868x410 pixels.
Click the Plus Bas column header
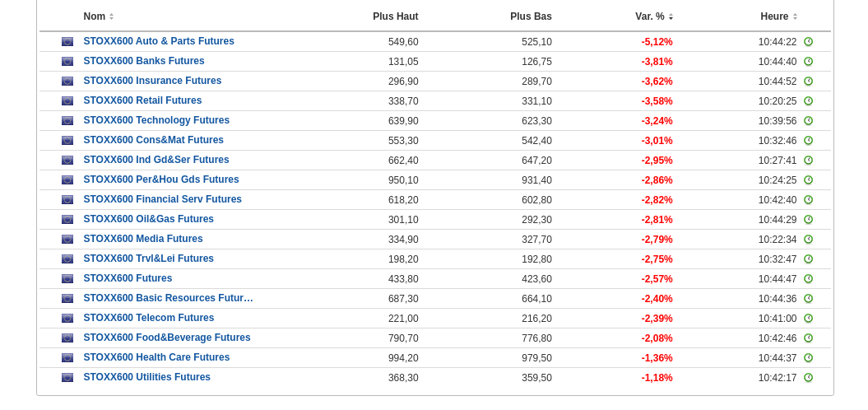pyautogui.click(x=531, y=16)
